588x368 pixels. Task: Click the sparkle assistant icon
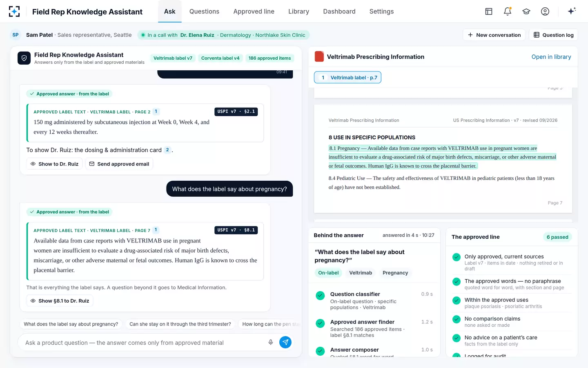[x=572, y=11]
